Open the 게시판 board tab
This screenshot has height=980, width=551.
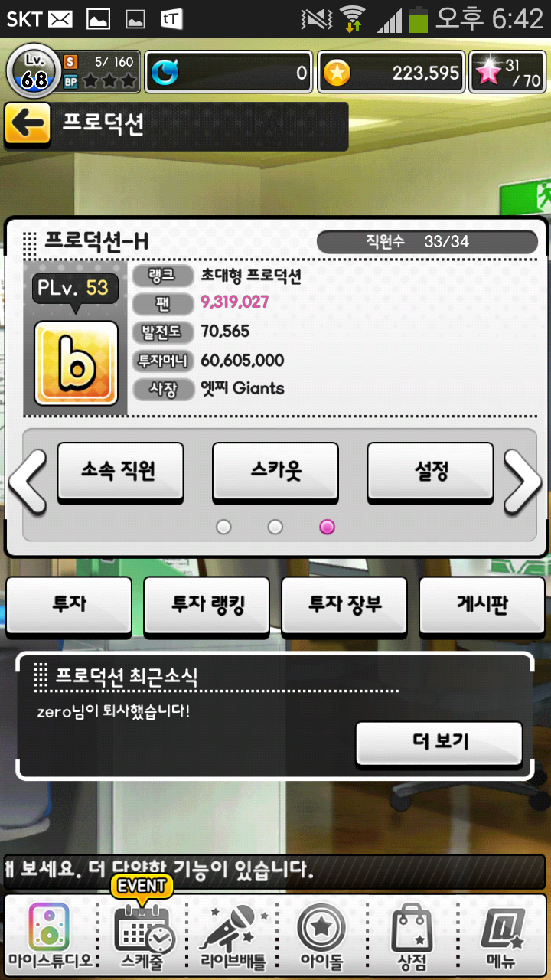(x=482, y=606)
